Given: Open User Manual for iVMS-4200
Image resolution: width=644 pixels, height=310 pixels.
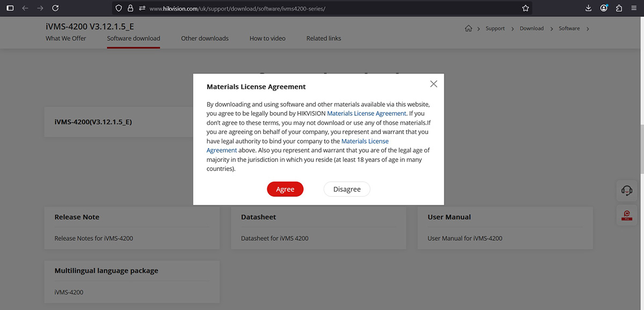Looking at the screenshot, I should [x=465, y=238].
